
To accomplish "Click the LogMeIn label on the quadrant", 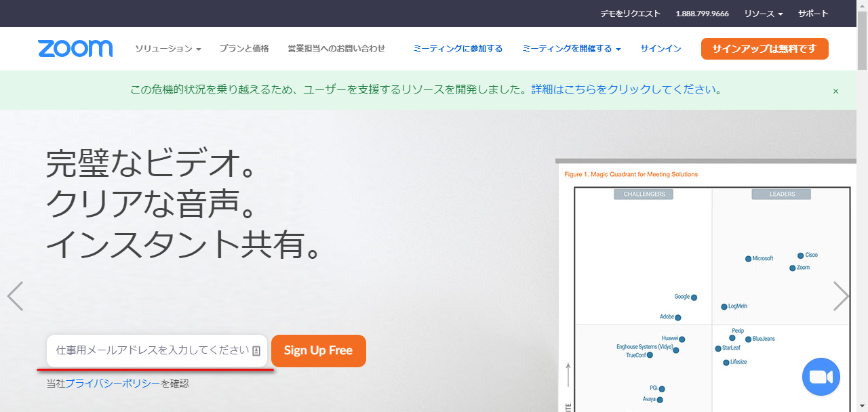I will (738, 307).
